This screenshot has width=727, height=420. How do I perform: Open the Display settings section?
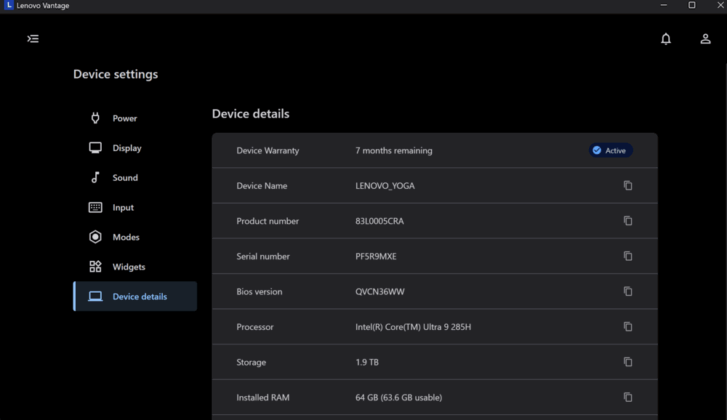(x=135, y=148)
